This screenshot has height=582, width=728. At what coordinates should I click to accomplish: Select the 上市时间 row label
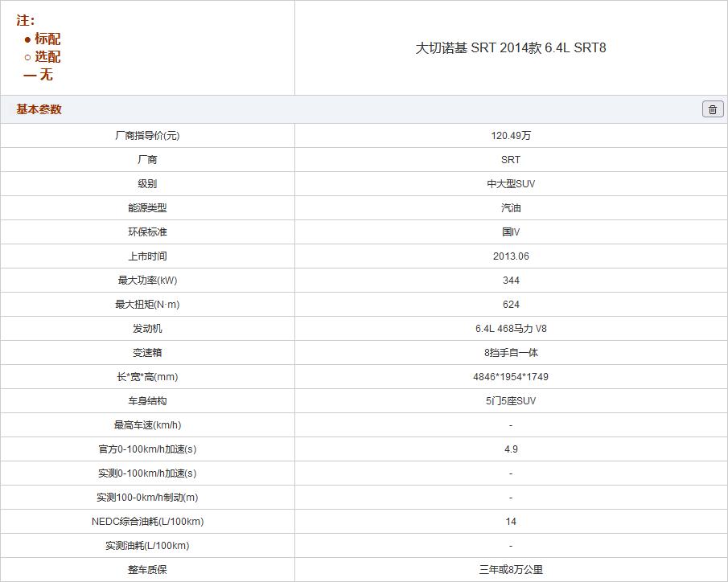(147, 256)
